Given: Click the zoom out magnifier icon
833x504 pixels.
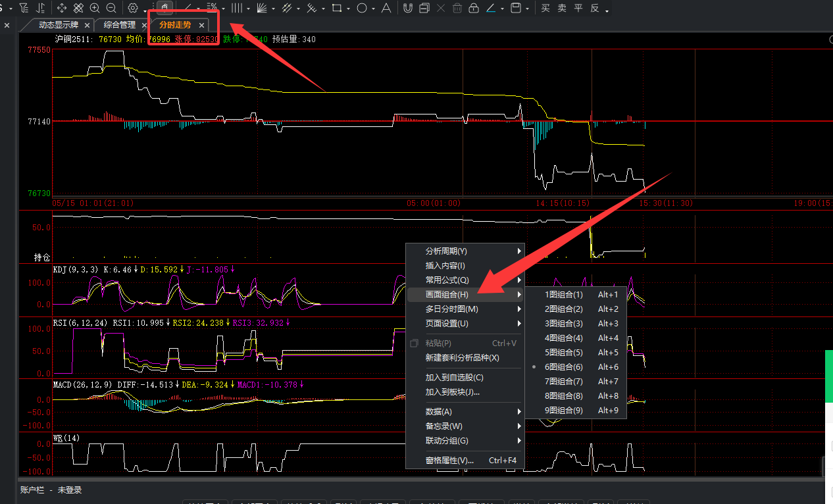Looking at the screenshot, I should click(111, 8).
